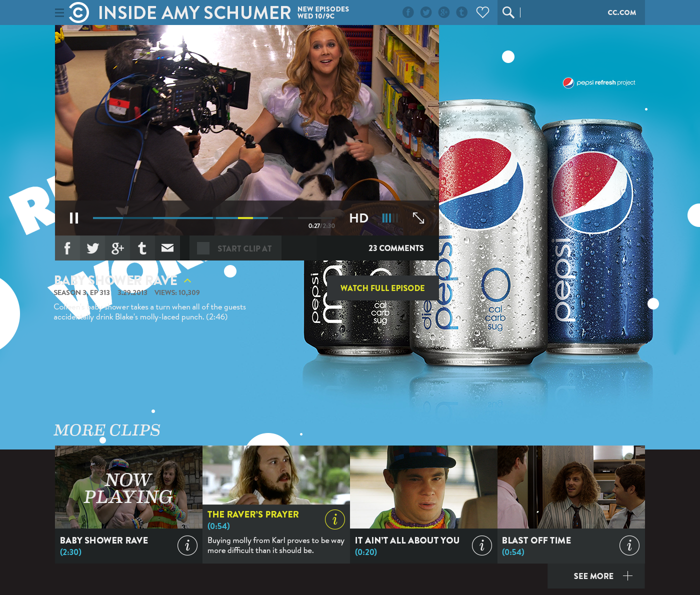Viewport: 700px width, 595px height.
Task: Click the Comedy Central logo
Action: (x=79, y=12)
